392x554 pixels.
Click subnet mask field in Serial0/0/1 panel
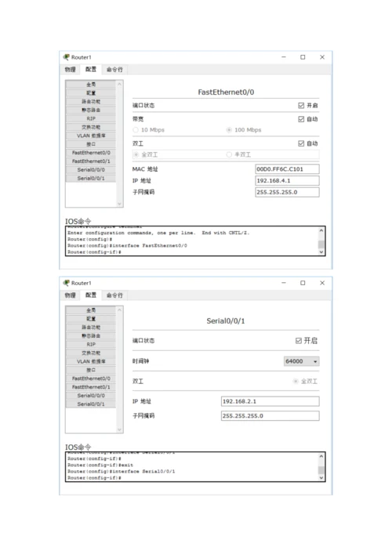[x=270, y=416]
